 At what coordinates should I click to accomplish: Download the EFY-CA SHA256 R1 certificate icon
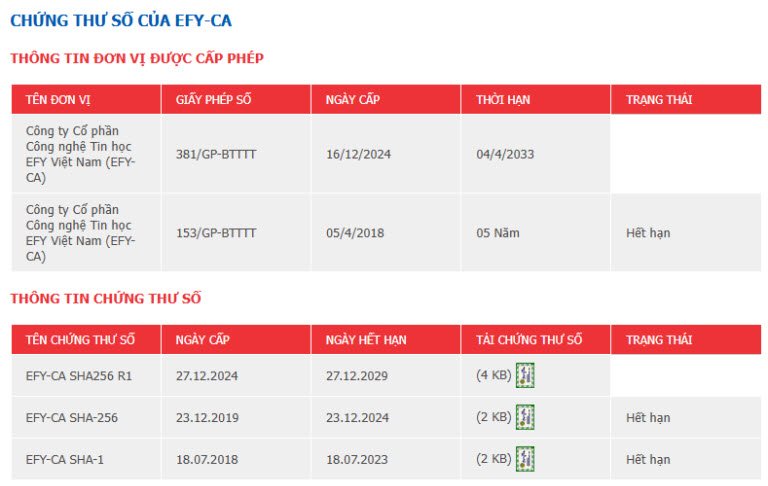pos(525,375)
